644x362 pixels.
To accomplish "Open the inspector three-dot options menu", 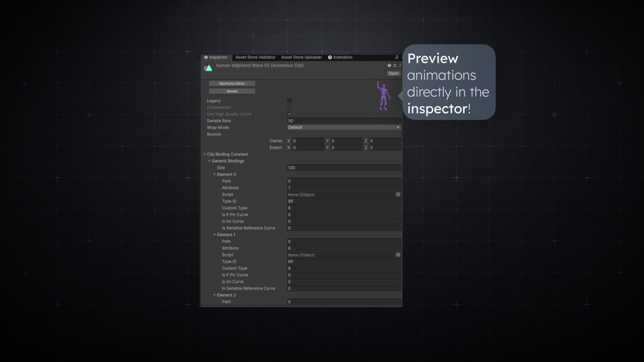I will point(400,65).
